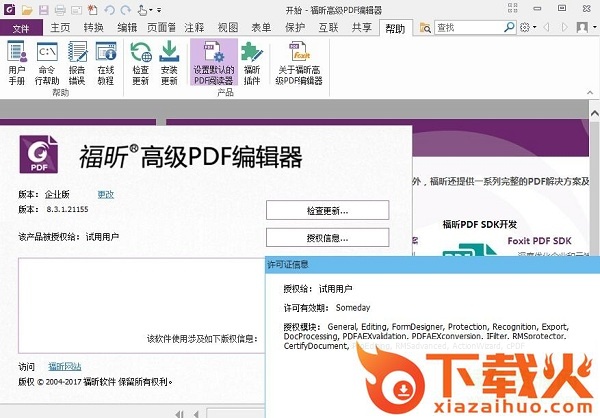The width and height of the screenshot is (600, 418).
Task: Collapse the ribbon with the chevron
Action: pyautogui.click(x=590, y=93)
